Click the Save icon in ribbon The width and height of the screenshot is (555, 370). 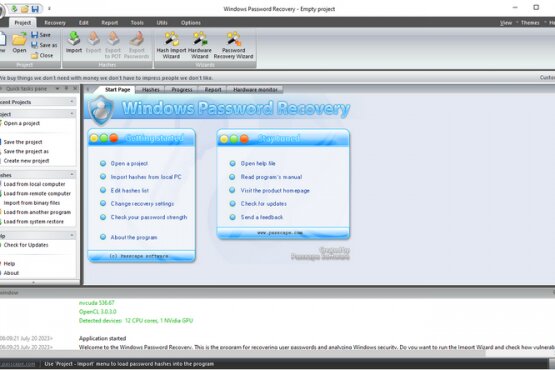pyautogui.click(x=41, y=35)
